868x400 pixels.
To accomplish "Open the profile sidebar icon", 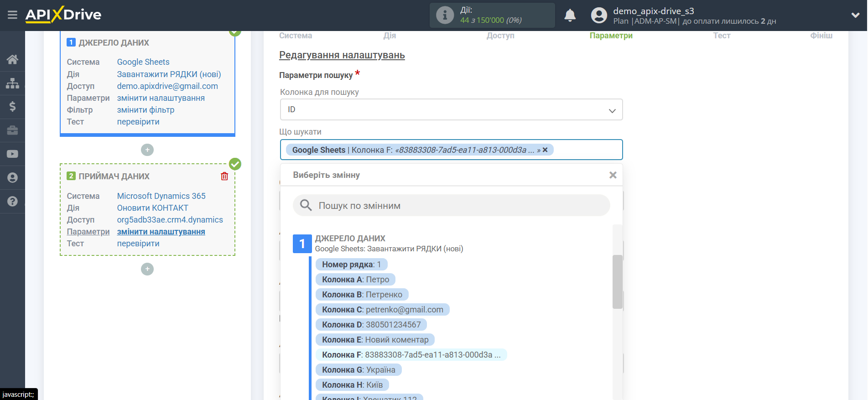I will 12,177.
